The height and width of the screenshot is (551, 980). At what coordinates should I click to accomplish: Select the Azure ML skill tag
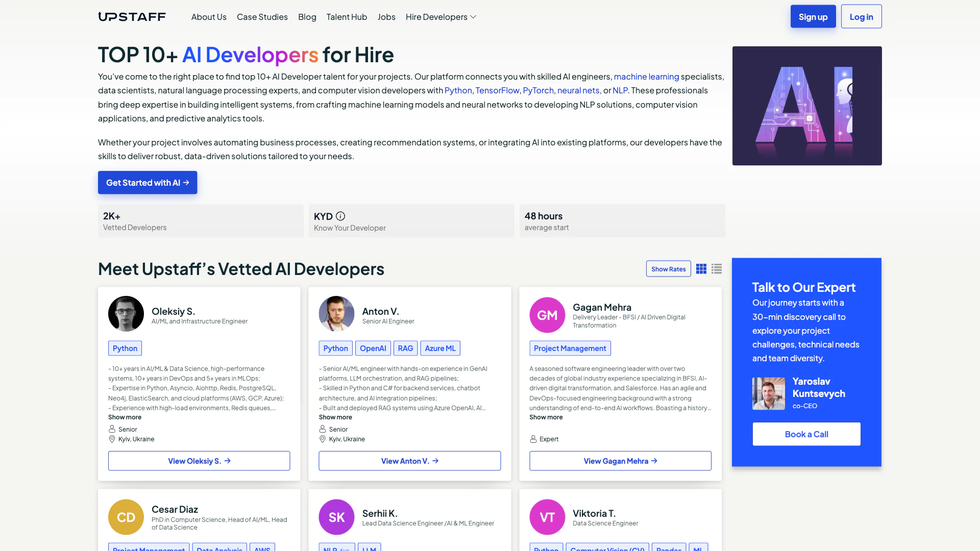tap(440, 348)
